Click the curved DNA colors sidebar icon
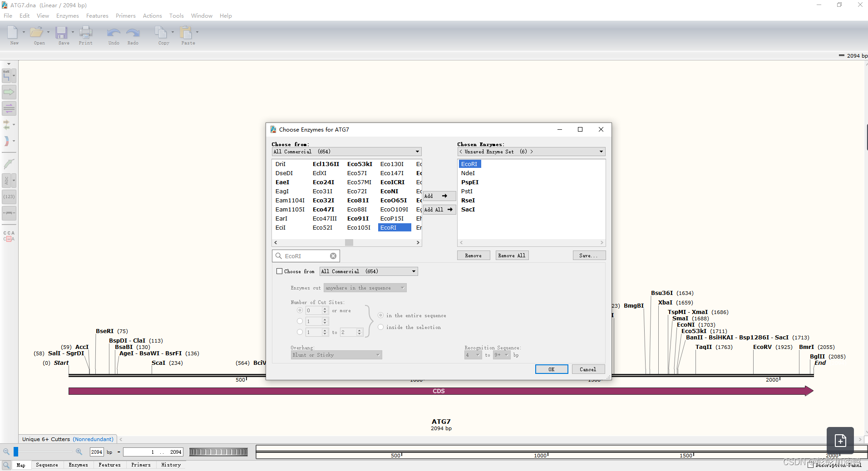Viewport: 868px width, 471px height. coord(6,141)
